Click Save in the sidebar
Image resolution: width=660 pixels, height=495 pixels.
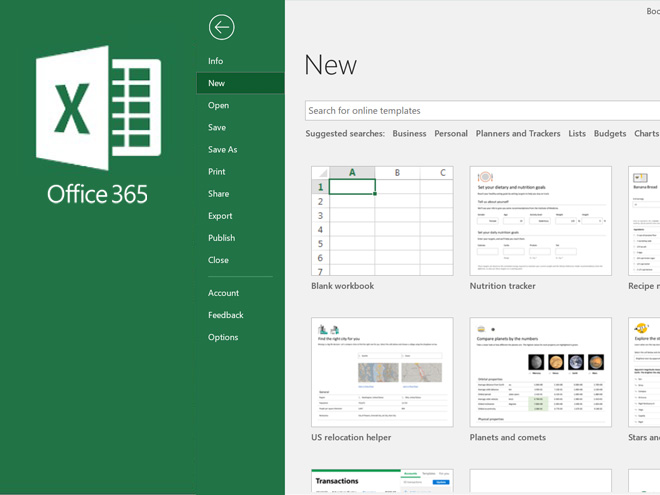[217, 127]
